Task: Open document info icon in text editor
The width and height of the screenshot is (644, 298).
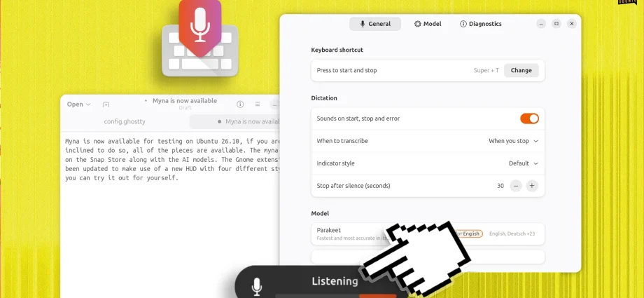Action: click(240, 104)
